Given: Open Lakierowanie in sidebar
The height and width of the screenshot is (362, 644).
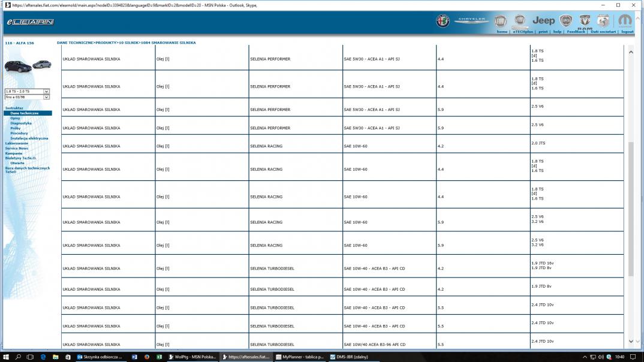Looking at the screenshot, I should coord(16,143).
